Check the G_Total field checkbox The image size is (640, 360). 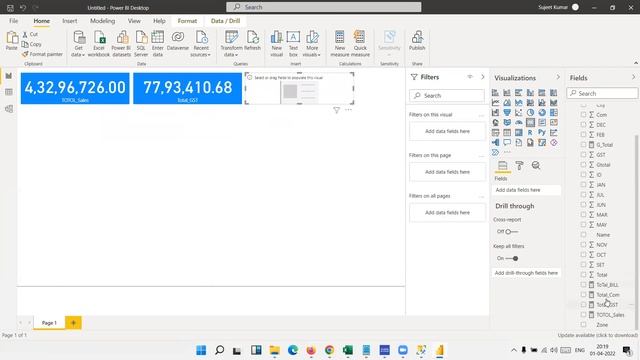click(583, 144)
